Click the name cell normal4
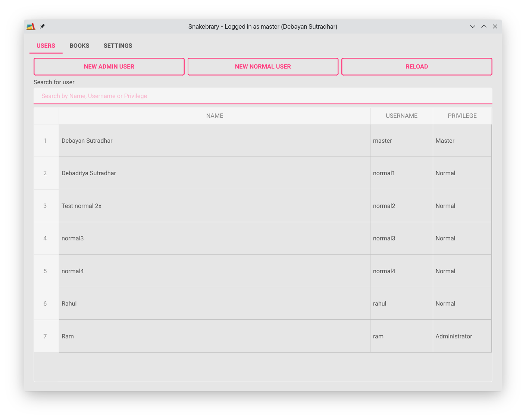The height and width of the screenshot is (420, 526). pos(215,271)
